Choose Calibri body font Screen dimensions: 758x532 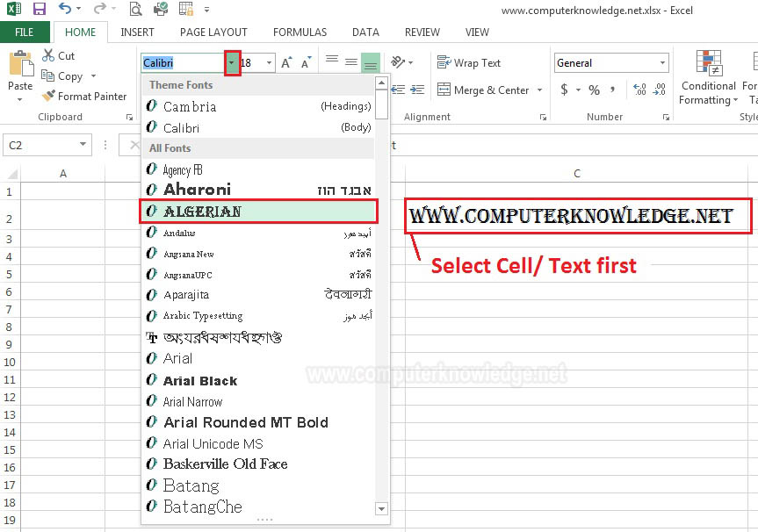tap(258, 127)
